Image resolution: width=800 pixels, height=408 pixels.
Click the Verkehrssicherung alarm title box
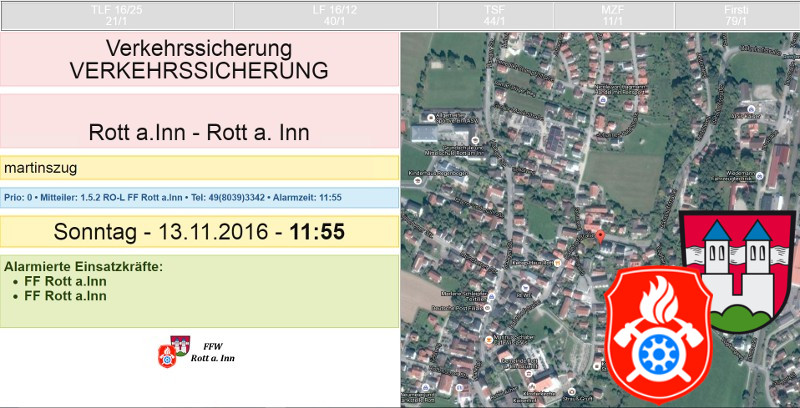[199, 60]
